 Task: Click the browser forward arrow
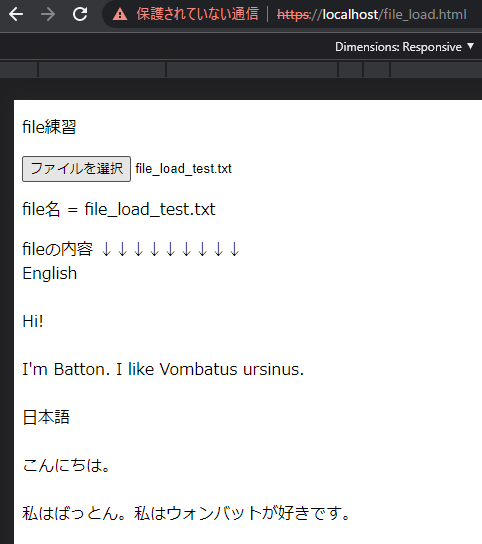[48, 14]
